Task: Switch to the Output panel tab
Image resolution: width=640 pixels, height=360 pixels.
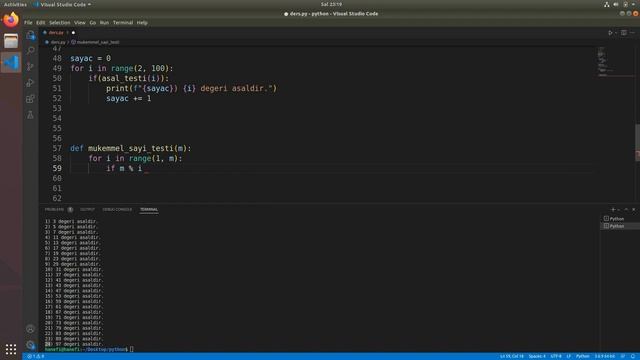Action: [x=87, y=209]
